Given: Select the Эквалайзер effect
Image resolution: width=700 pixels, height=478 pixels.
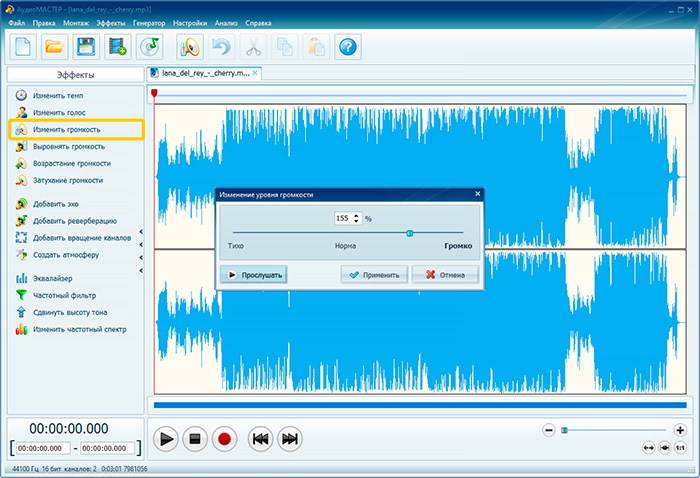Looking at the screenshot, I should [52, 278].
